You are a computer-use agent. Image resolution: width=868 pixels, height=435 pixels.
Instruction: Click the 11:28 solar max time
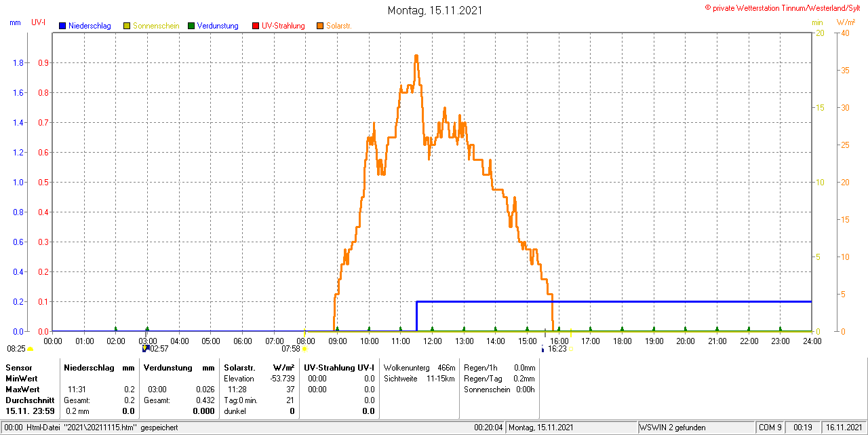tap(237, 390)
